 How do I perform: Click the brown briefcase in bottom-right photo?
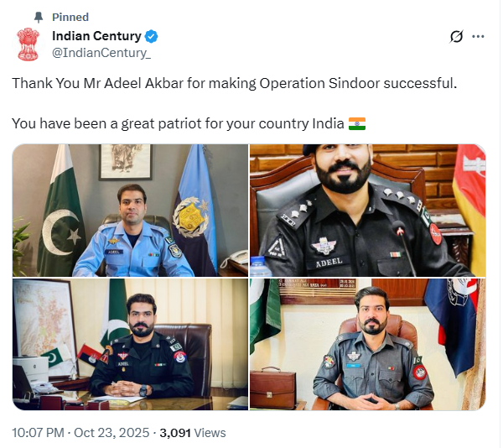[273, 387]
